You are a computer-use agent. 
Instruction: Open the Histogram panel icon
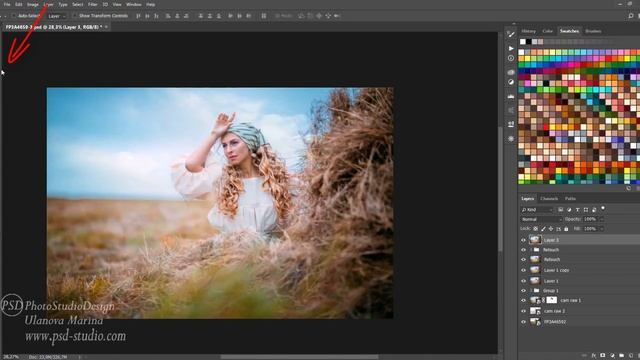pyautogui.click(x=511, y=96)
